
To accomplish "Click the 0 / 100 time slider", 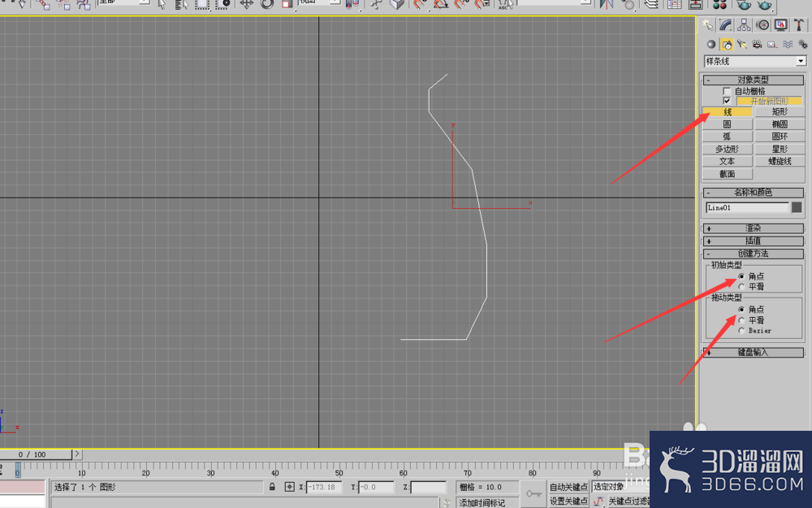I will click(x=35, y=454).
